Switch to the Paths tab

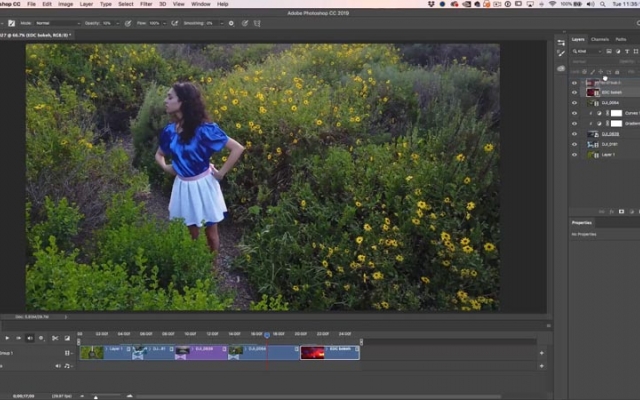pos(621,39)
